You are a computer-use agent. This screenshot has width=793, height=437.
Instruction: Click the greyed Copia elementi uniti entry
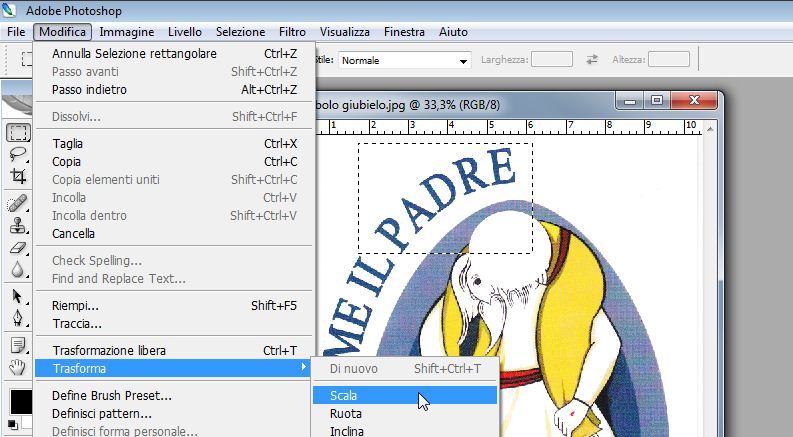pos(174,180)
